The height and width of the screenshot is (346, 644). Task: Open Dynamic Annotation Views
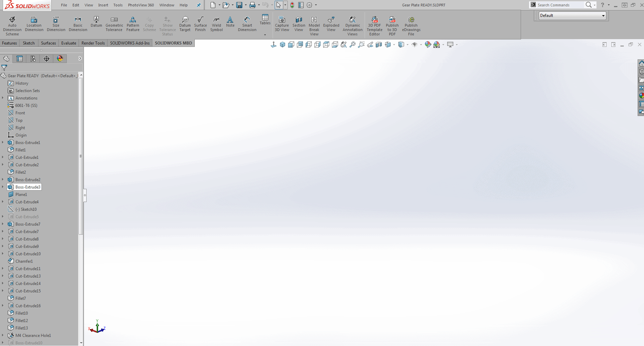click(x=352, y=26)
